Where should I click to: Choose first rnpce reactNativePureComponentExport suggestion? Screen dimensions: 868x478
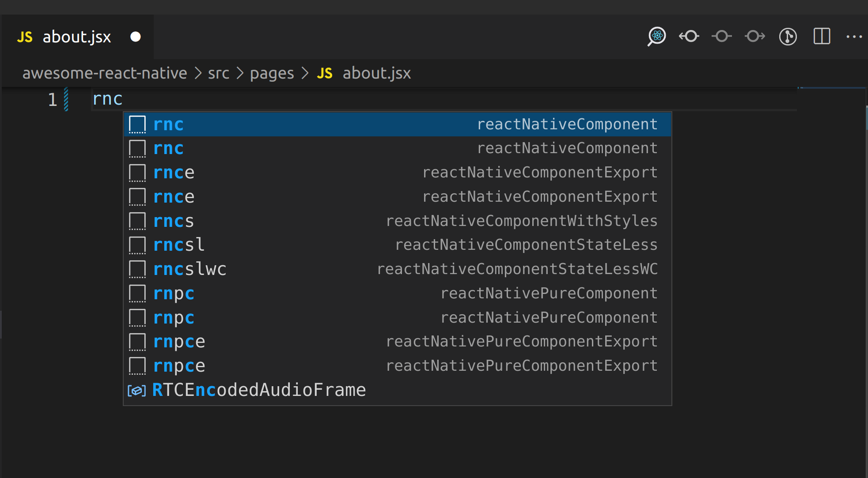coord(398,342)
